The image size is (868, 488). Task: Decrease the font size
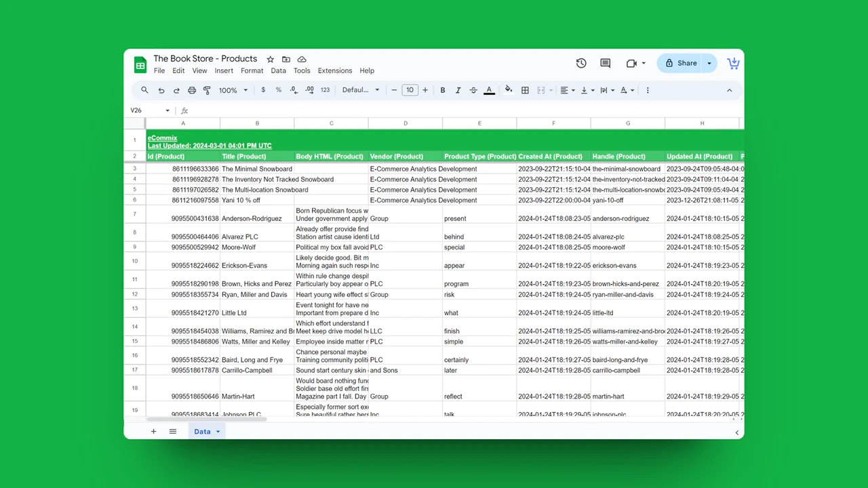coord(395,90)
